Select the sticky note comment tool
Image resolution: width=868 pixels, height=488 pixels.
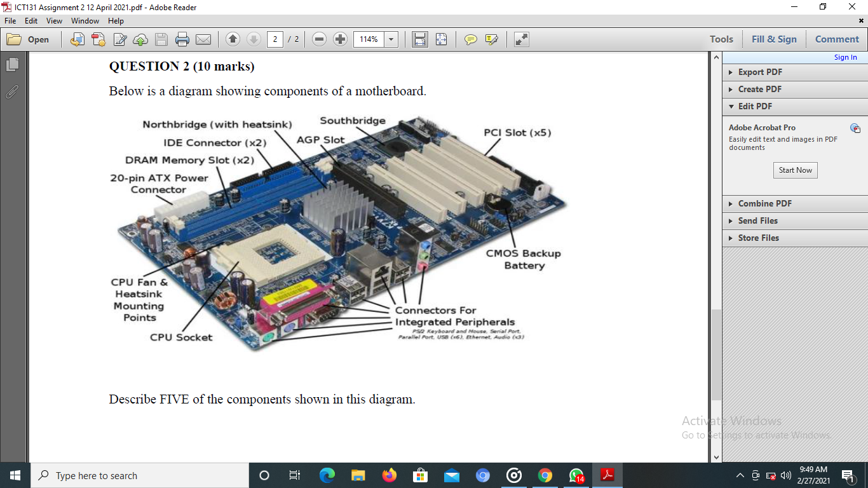pyautogui.click(x=470, y=39)
